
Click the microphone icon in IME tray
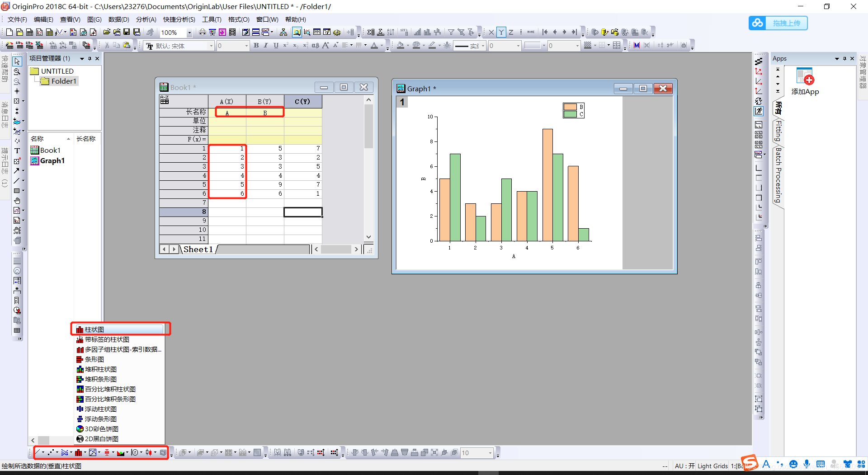click(x=807, y=464)
